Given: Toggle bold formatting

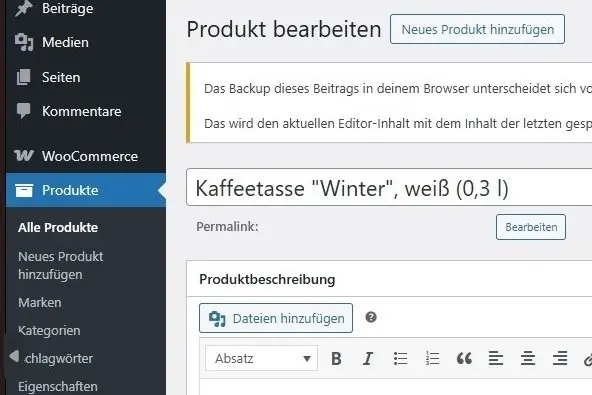Looking at the screenshot, I should click(336, 358).
